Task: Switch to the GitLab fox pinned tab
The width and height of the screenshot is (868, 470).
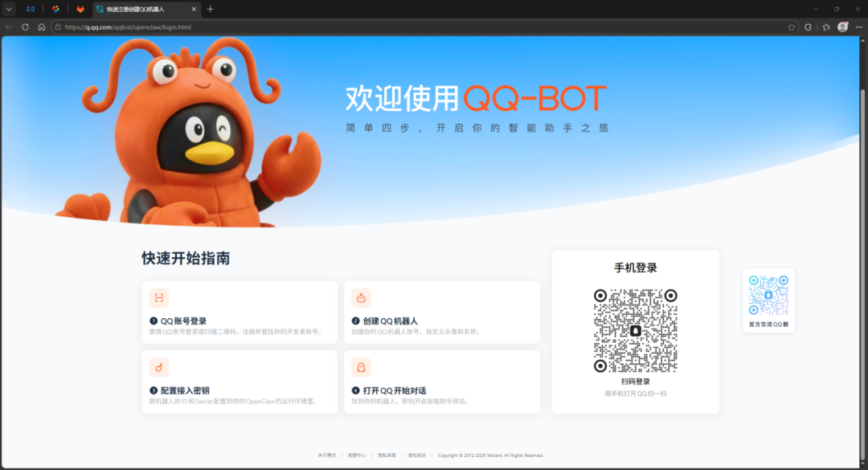Action: pos(80,9)
